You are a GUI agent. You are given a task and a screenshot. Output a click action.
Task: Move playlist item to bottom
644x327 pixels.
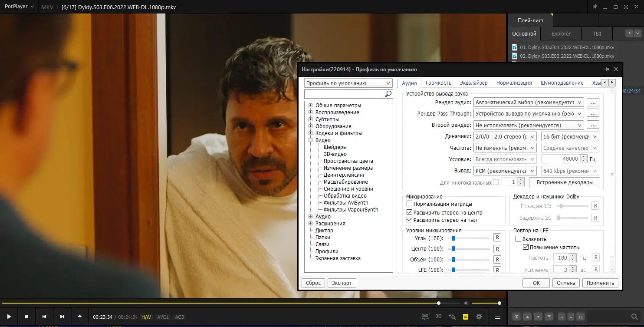tap(549, 317)
